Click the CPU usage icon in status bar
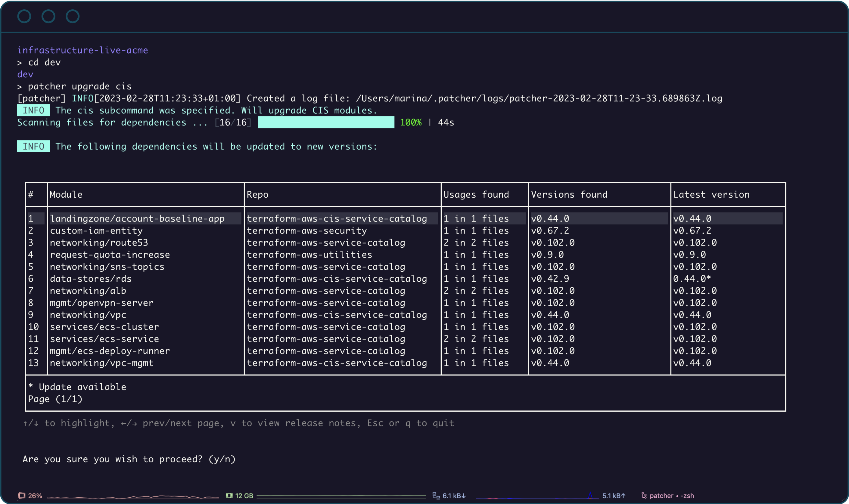The width and height of the screenshot is (849, 504). 22,496
